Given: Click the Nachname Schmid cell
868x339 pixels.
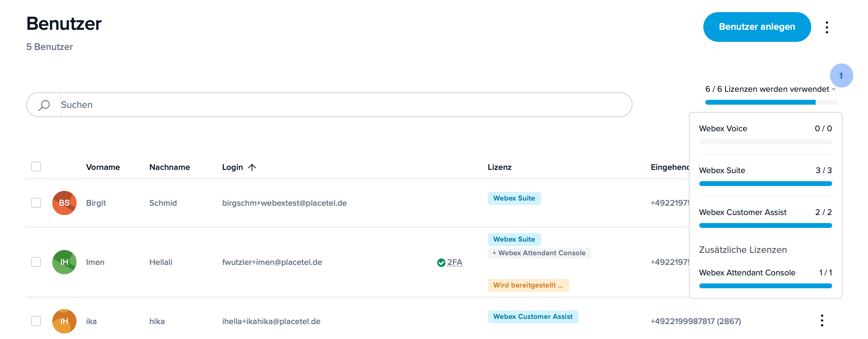Looking at the screenshot, I should click(x=163, y=203).
